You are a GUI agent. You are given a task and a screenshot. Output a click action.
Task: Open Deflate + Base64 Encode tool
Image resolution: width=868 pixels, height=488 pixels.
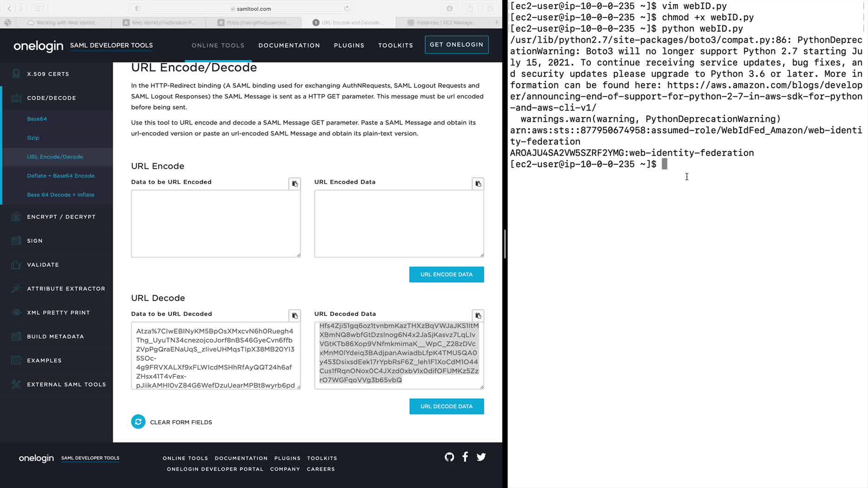(x=60, y=176)
